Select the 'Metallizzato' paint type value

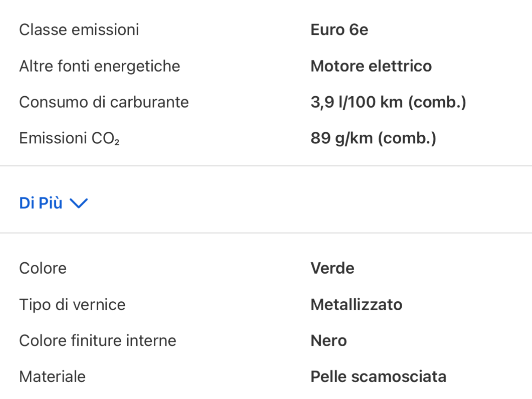356,304
